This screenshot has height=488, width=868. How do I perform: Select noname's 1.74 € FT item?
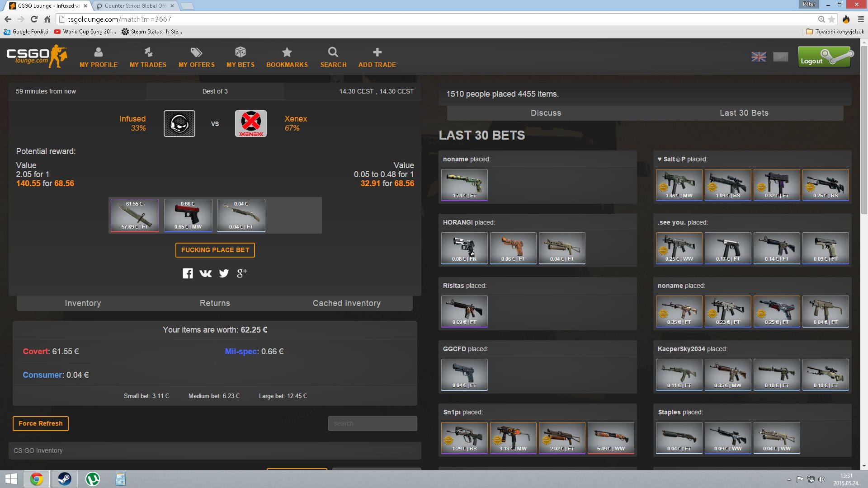point(464,185)
